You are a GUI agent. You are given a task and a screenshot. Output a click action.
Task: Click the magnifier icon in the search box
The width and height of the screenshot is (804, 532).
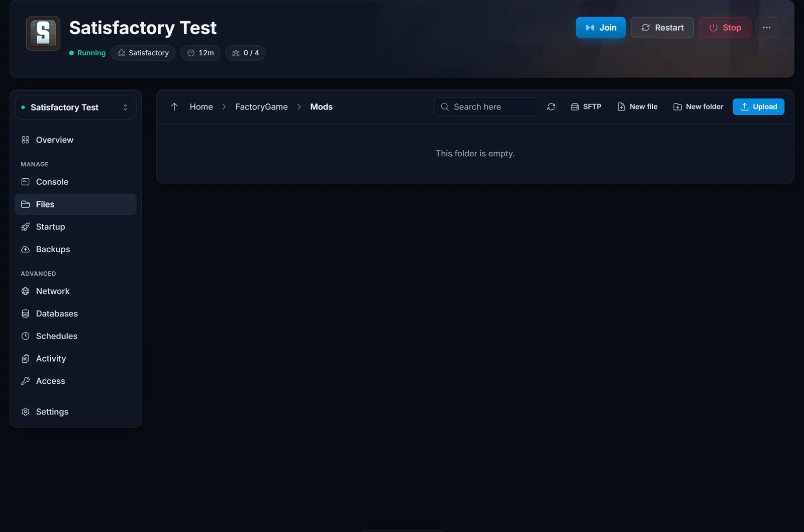[x=445, y=107]
